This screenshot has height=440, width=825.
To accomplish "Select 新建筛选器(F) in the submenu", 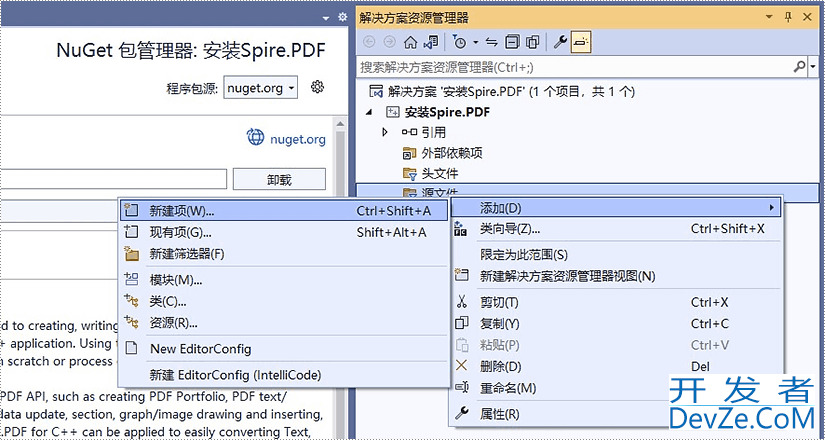I will (284, 254).
